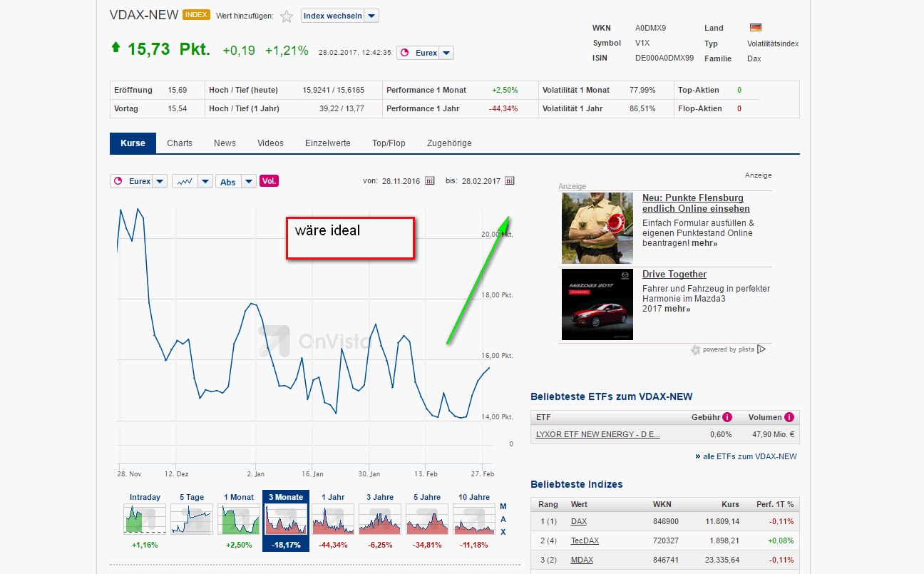Switch to the Top/Flop tab
This screenshot has width=924, height=574.
click(x=389, y=143)
